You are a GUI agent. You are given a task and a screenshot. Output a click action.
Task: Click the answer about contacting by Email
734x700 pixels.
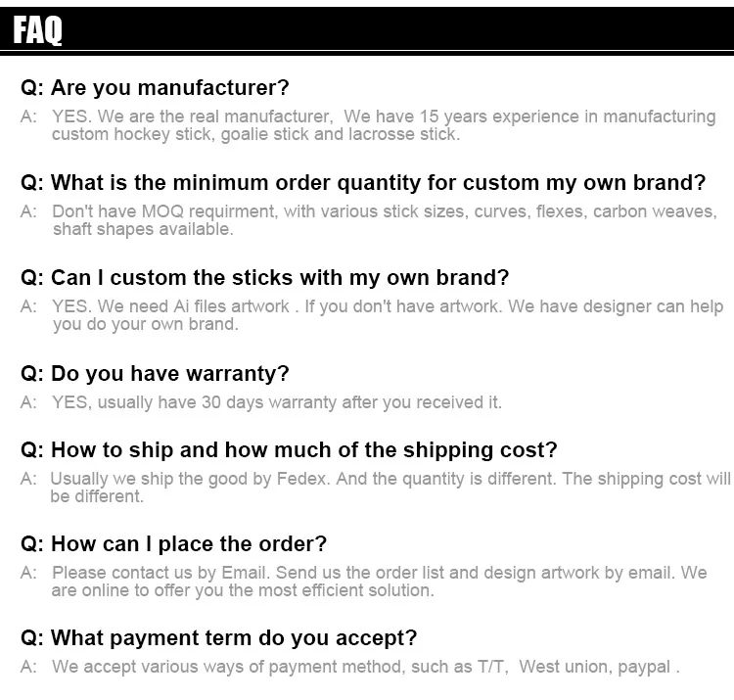click(363, 582)
